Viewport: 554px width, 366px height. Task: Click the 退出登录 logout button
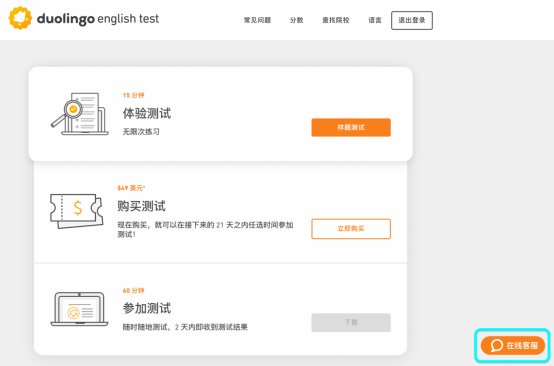coord(412,20)
